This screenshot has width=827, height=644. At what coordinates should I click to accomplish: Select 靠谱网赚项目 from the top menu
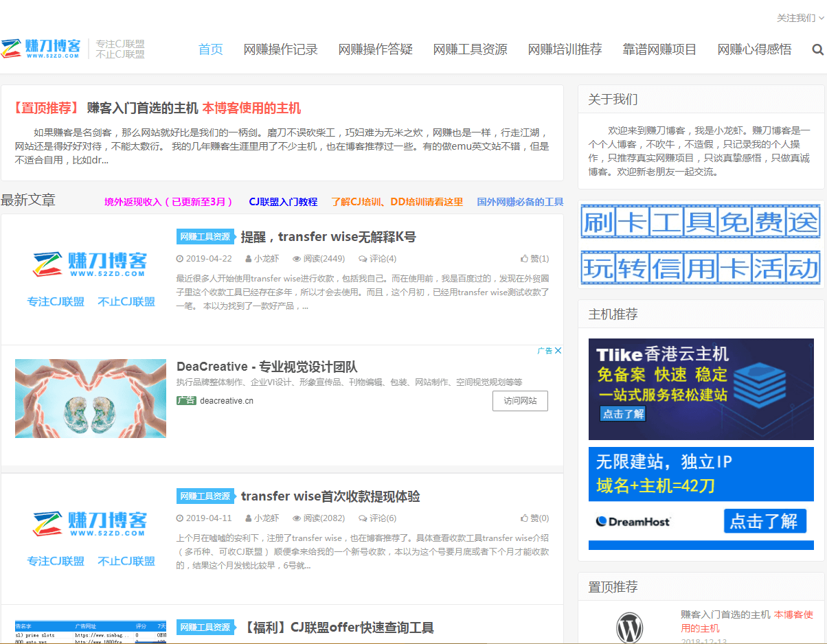pos(659,49)
